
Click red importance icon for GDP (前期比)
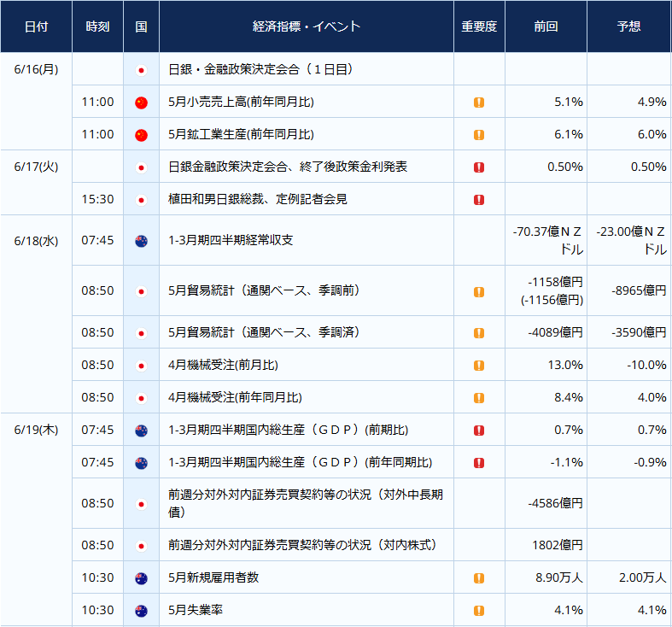point(479,431)
